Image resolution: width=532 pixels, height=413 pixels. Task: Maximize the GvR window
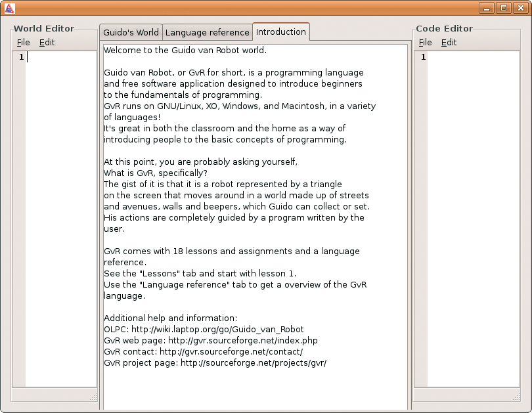point(504,8)
